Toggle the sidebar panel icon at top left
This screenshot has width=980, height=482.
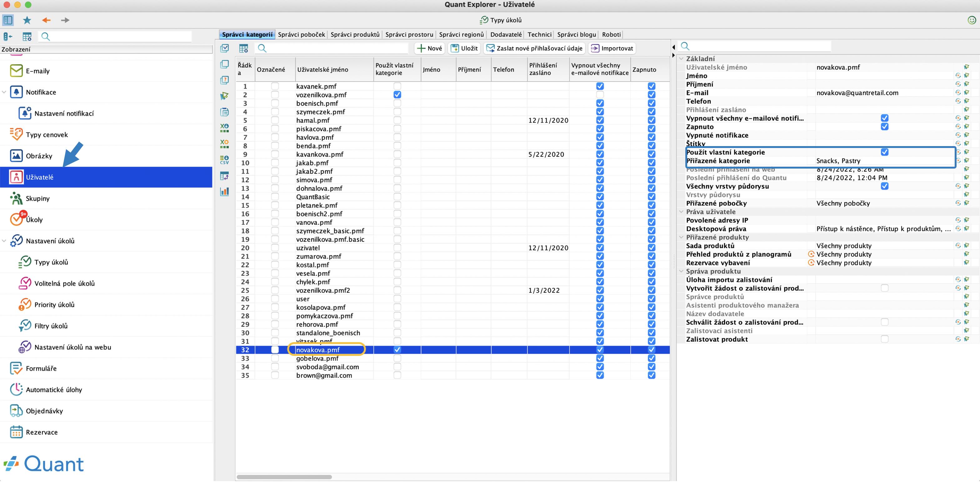click(8, 20)
